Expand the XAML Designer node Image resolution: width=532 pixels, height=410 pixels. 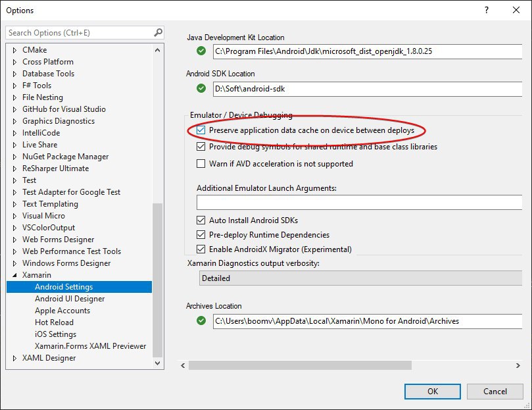[x=14, y=358]
